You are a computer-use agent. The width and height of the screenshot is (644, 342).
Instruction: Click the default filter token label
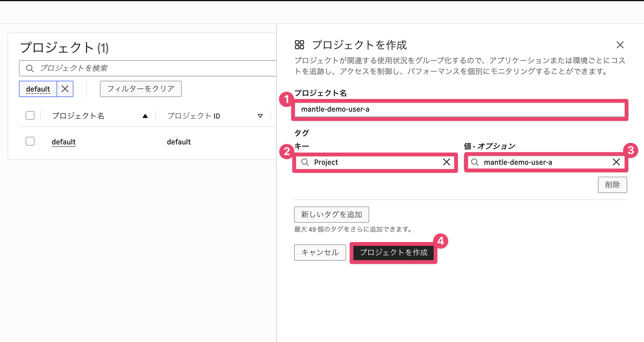coord(38,89)
